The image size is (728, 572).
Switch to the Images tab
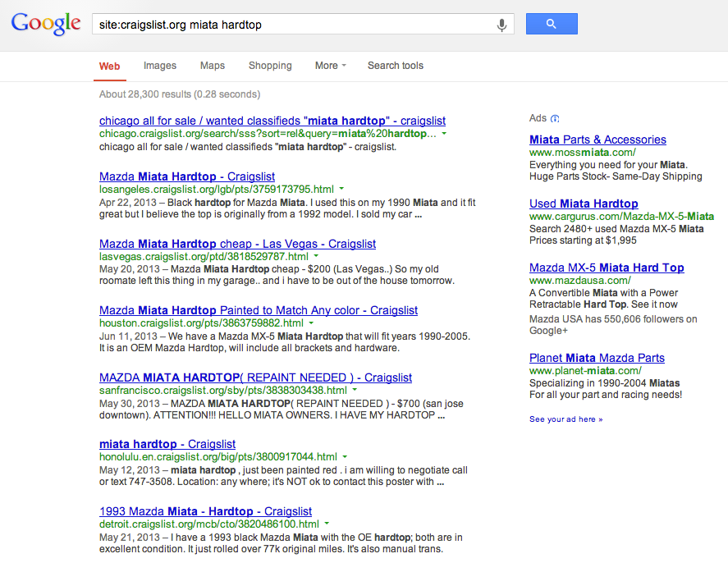pyautogui.click(x=160, y=66)
